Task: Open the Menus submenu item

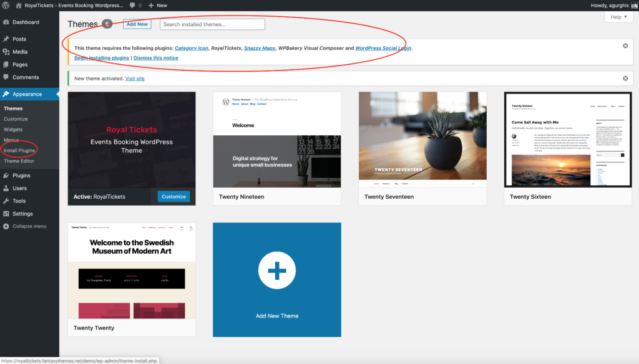Action: (x=11, y=140)
